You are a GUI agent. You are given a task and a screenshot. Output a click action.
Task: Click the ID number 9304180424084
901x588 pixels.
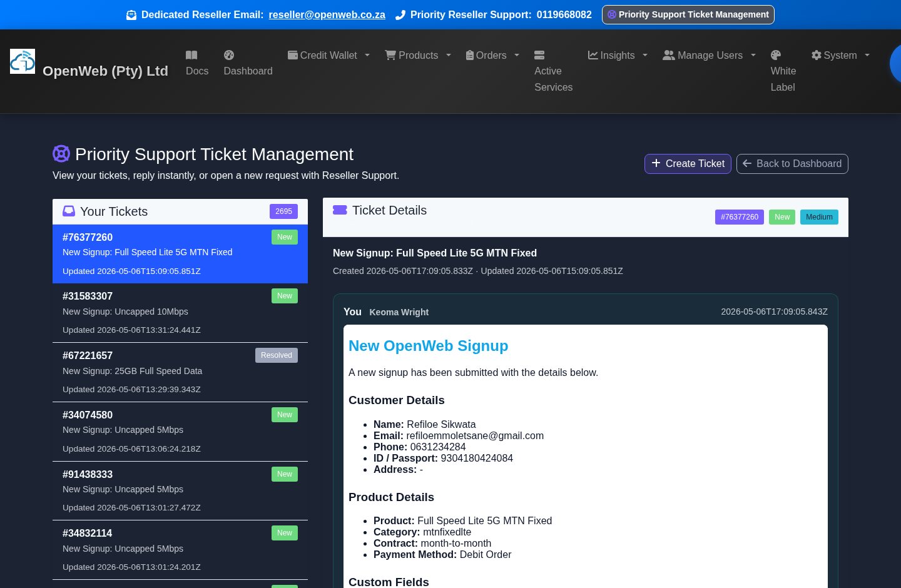[477, 459]
